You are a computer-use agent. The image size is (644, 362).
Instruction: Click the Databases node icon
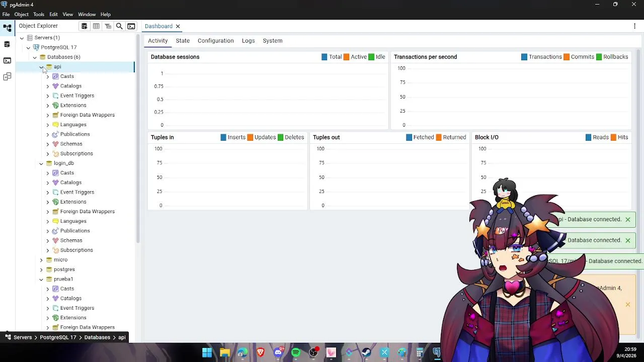(43, 57)
